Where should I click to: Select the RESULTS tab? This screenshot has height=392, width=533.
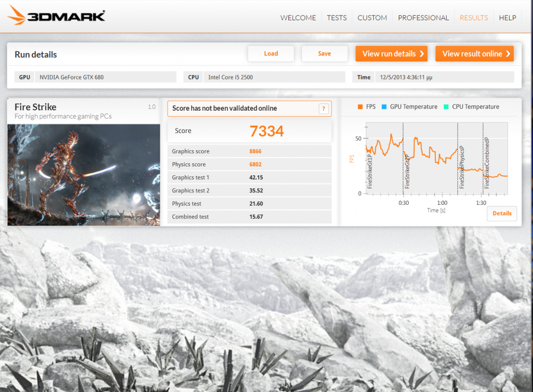tap(474, 18)
